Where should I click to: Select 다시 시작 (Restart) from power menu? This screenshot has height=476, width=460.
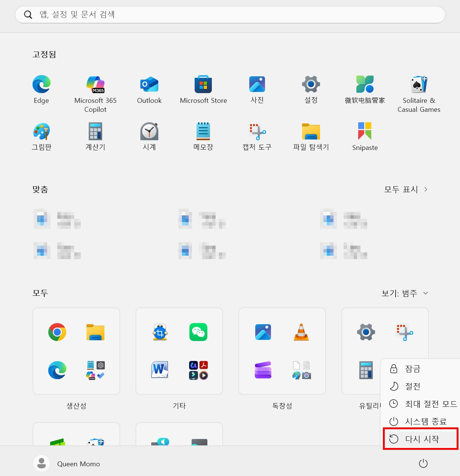point(420,439)
